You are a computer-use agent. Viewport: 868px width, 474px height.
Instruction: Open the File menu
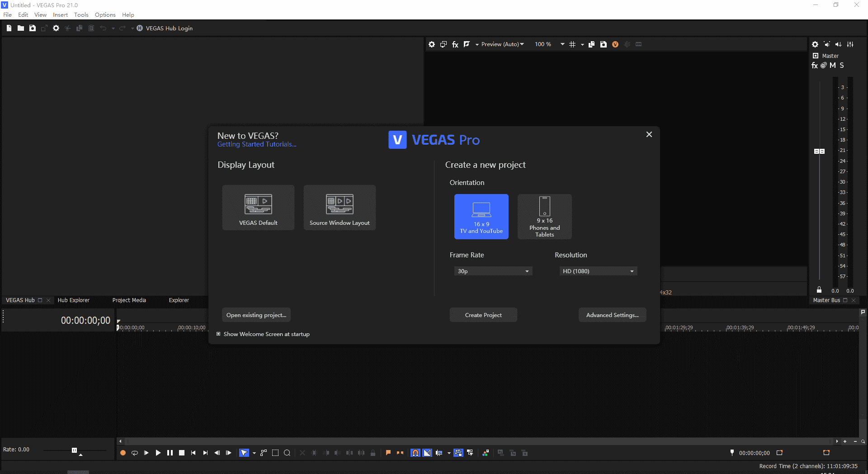pyautogui.click(x=8, y=14)
